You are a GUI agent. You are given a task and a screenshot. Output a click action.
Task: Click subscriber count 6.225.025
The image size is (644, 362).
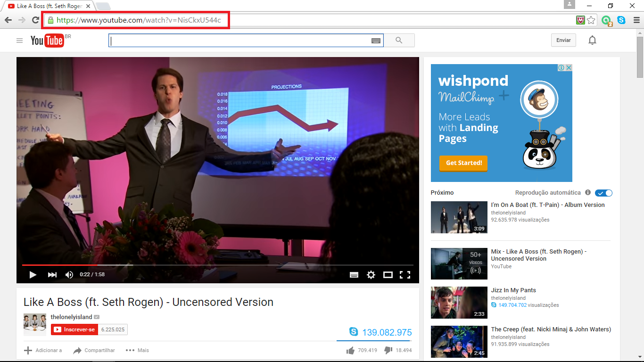tap(113, 329)
